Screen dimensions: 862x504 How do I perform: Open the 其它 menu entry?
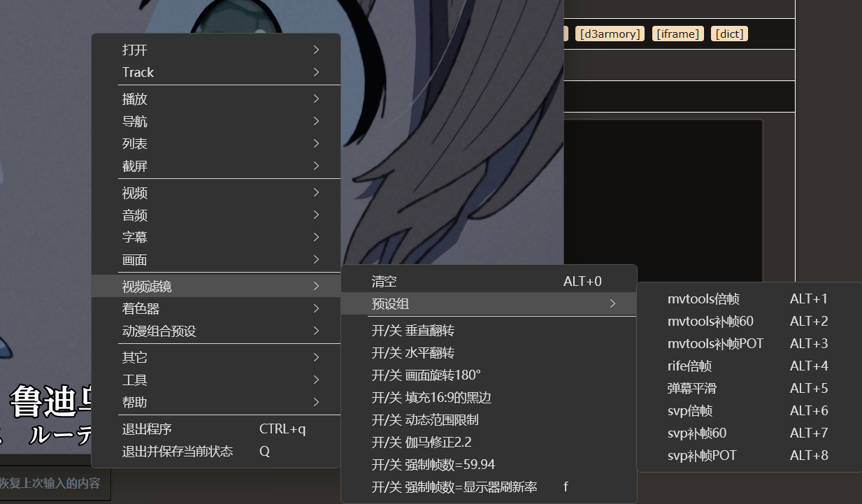(x=216, y=357)
